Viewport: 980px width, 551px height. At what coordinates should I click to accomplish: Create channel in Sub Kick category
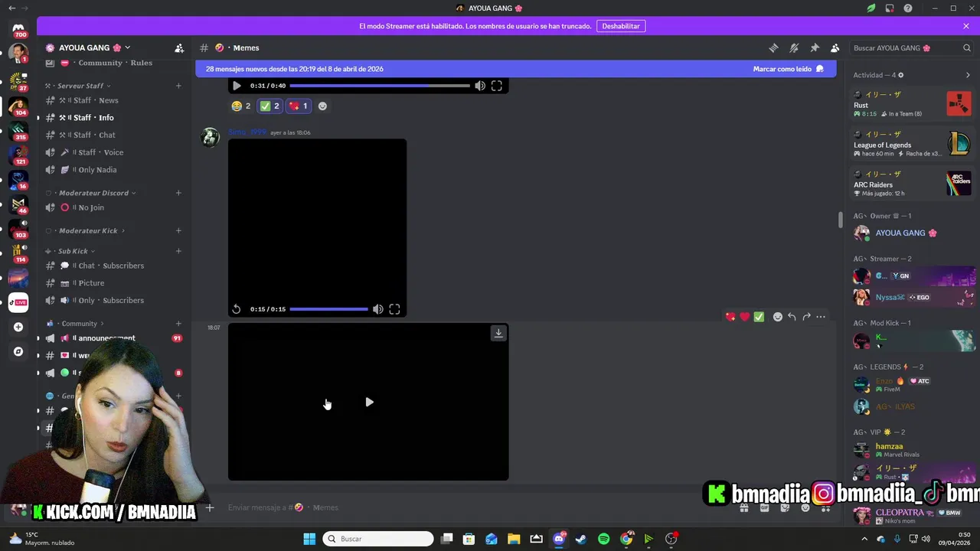178,251
